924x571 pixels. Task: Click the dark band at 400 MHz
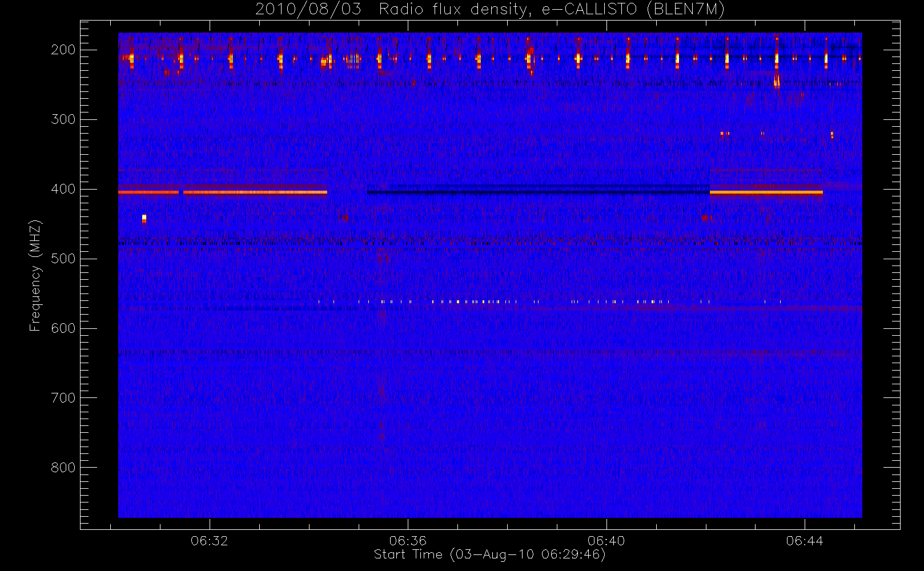click(538, 192)
